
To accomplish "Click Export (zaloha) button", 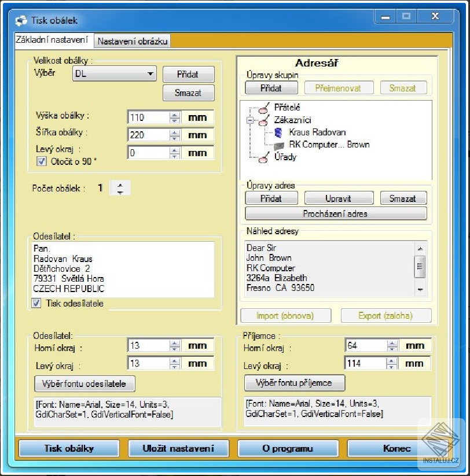I will click(386, 316).
